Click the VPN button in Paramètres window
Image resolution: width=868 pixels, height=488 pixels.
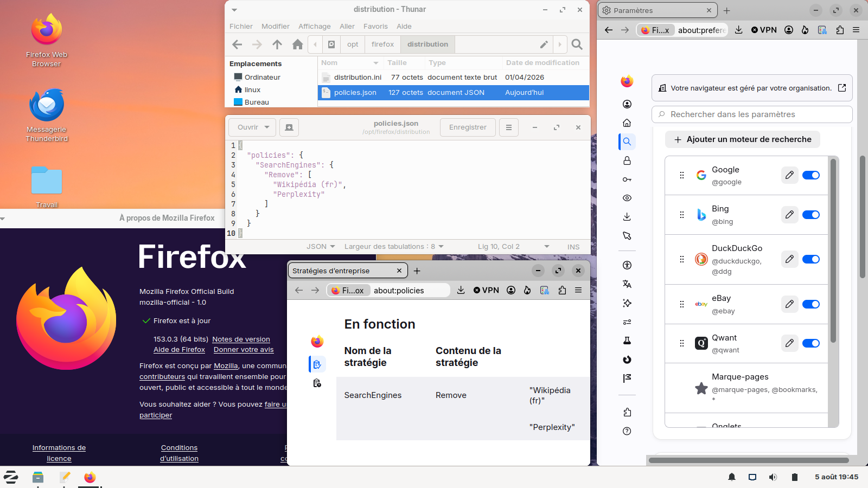click(x=764, y=30)
